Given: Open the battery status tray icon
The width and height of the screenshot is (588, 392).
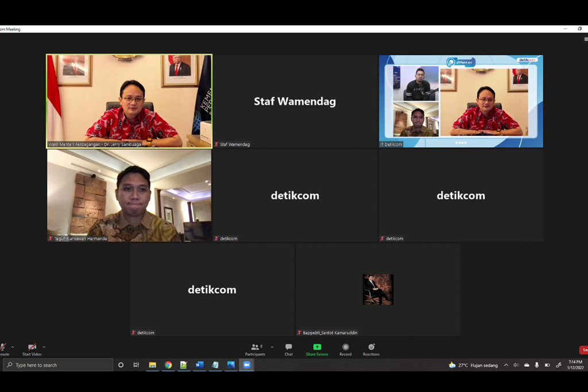Looking at the screenshot, I should pyautogui.click(x=547, y=365).
